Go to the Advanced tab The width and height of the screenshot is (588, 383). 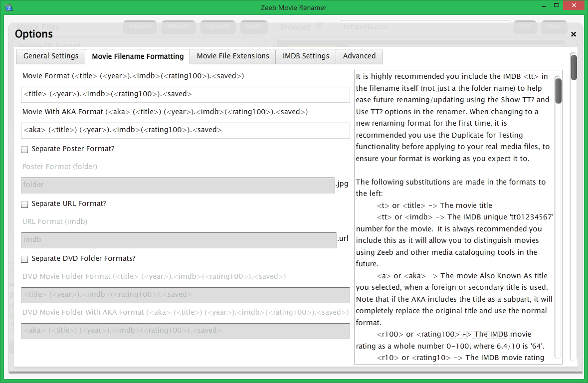pyautogui.click(x=359, y=56)
